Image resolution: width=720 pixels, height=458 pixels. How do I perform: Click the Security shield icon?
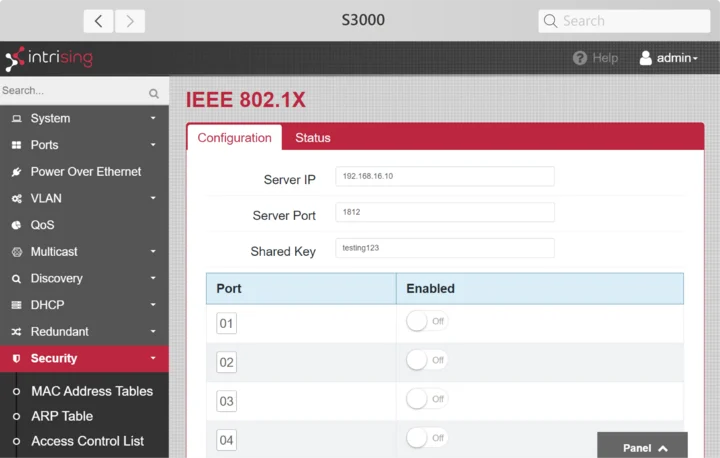click(17, 358)
